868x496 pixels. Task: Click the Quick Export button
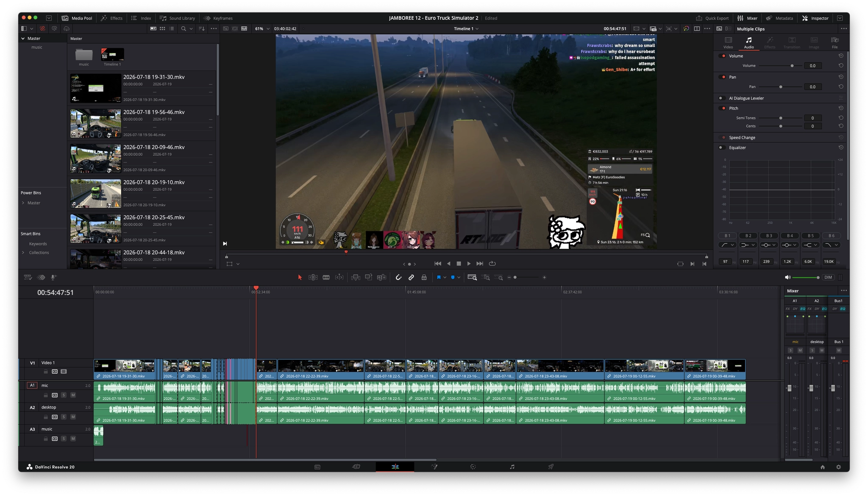[712, 18]
